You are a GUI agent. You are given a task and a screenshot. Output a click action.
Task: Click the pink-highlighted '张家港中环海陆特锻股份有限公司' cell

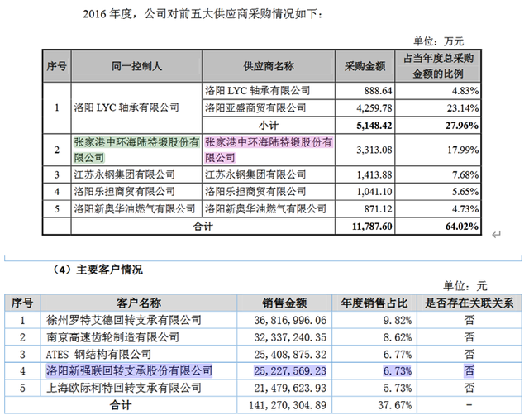pyautogui.click(x=269, y=150)
